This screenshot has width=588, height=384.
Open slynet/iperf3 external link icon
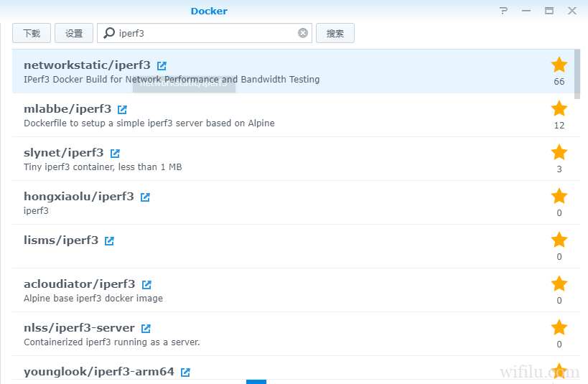(115, 154)
